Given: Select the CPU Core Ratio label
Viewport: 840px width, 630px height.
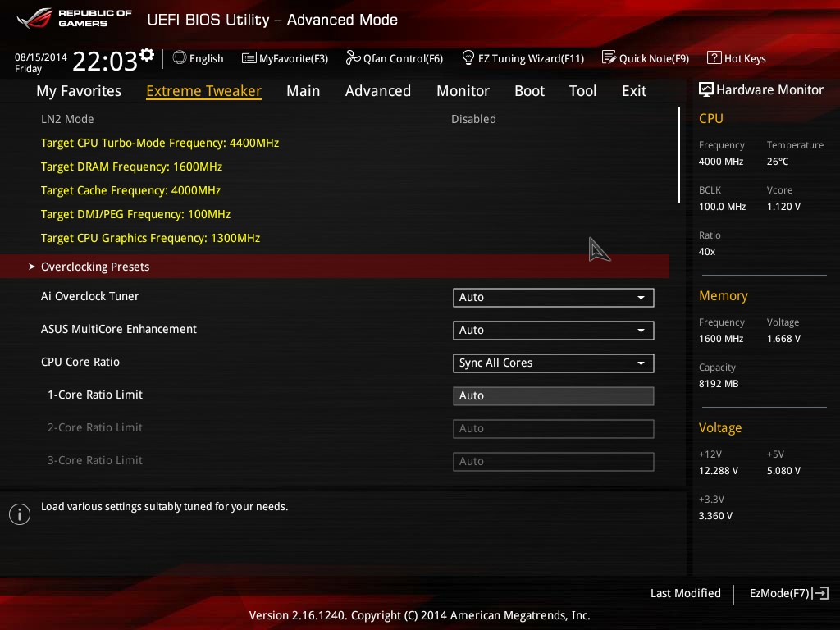Looking at the screenshot, I should pyautogui.click(x=80, y=362).
